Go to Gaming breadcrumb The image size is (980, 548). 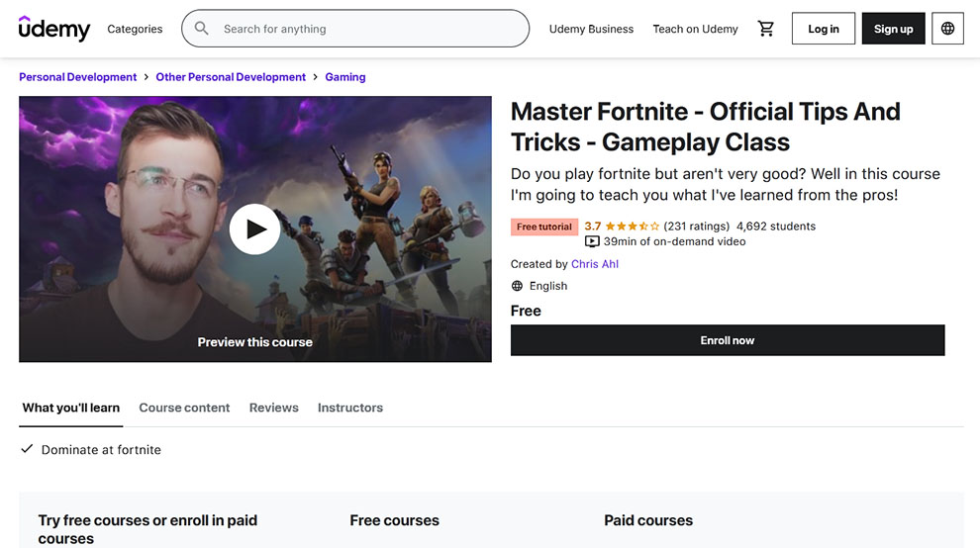pyautogui.click(x=345, y=77)
